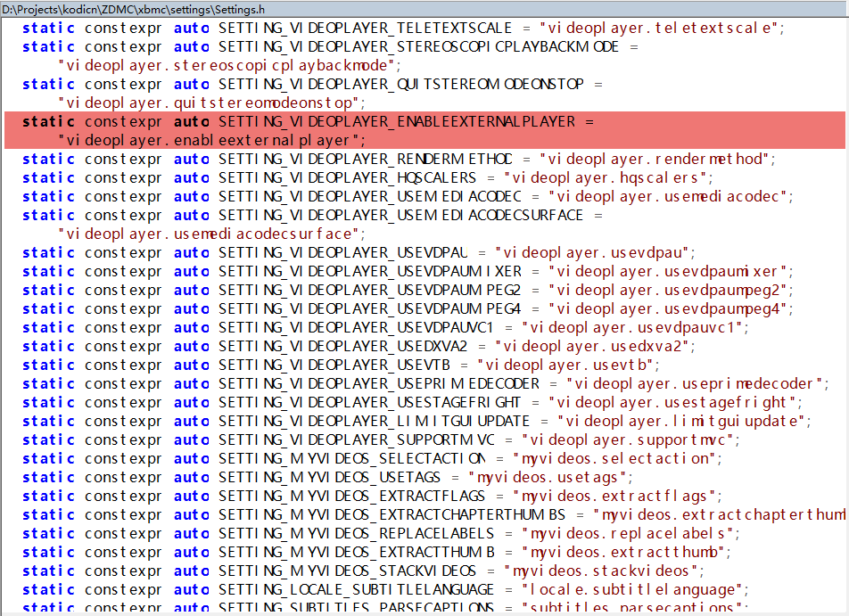The height and width of the screenshot is (616, 849).
Task: Click on SETTING_VIDEOPLAYER_USEVDPAU constant
Action: [343, 252]
